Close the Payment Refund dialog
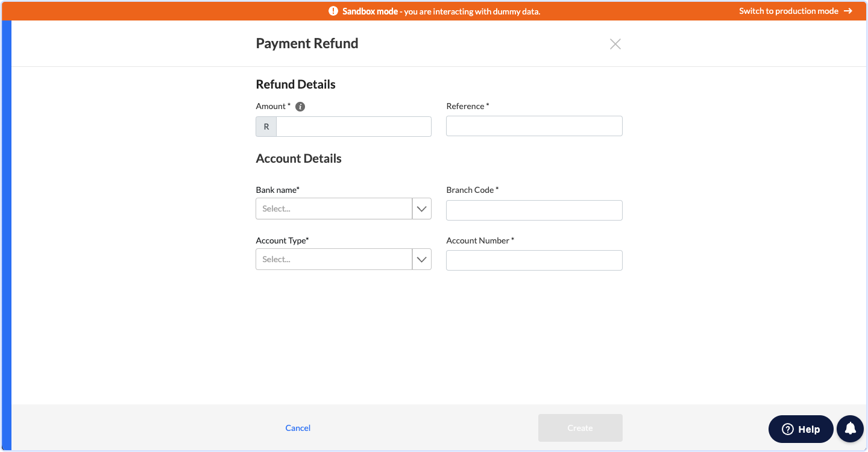 615,44
